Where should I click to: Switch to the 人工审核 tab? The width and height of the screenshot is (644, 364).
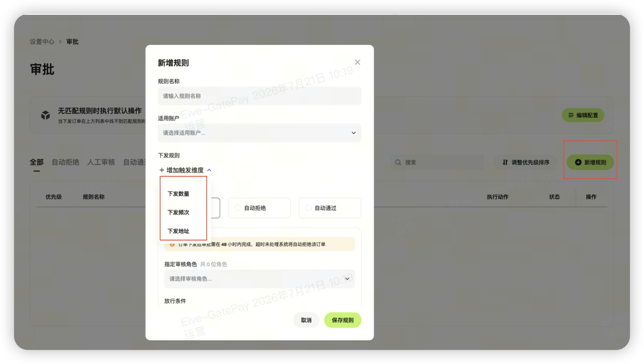tap(101, 162)
